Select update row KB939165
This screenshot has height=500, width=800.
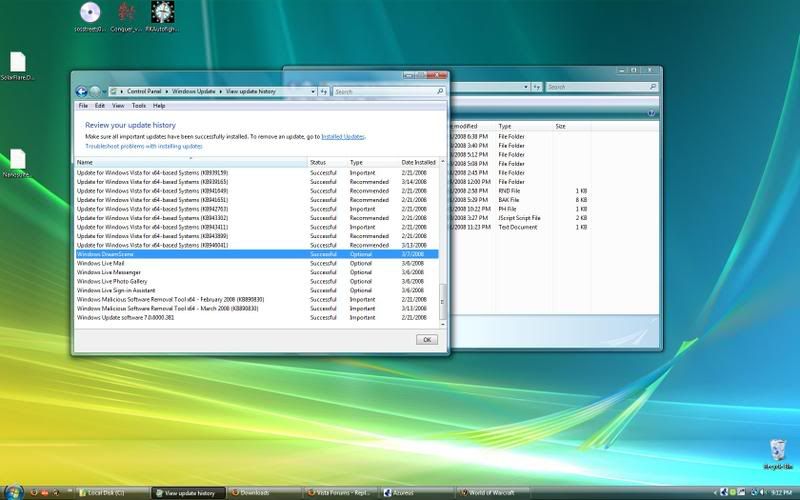(x=257, y=182)
